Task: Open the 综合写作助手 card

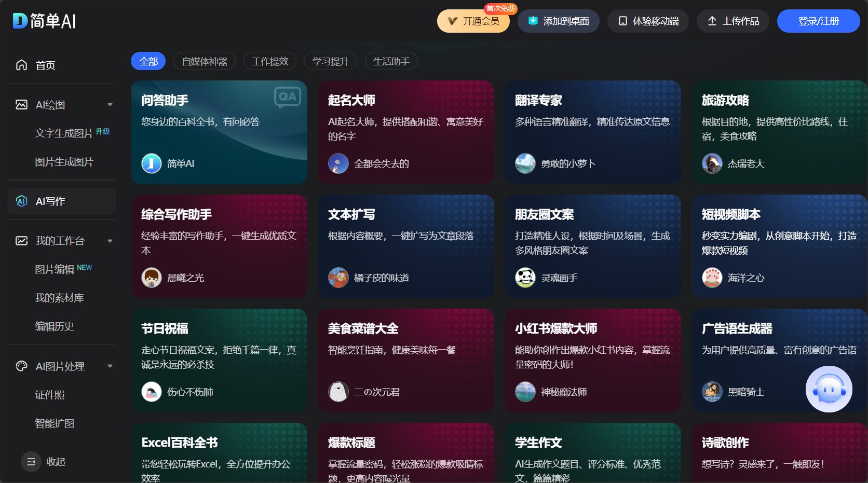Action: click(x=219, y=246)
